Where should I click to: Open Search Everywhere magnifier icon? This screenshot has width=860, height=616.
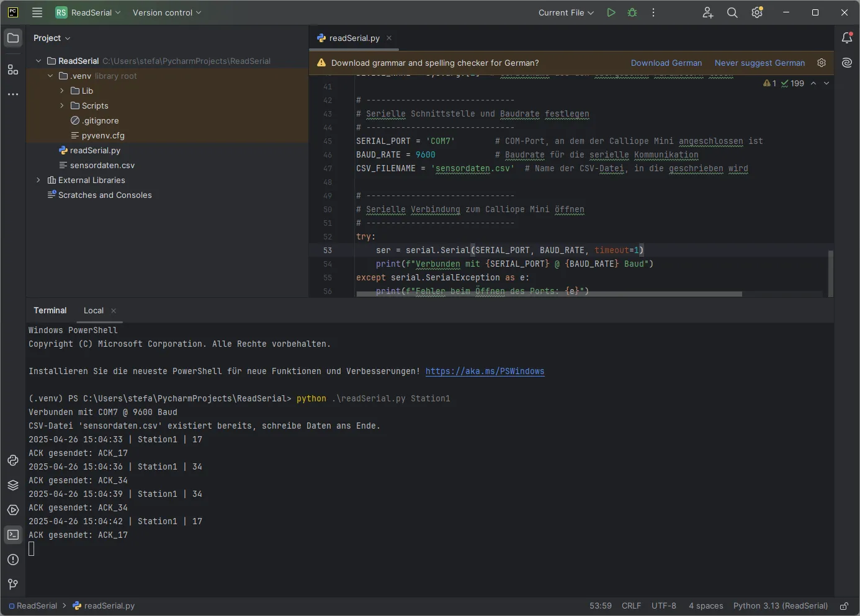(732, 12)
